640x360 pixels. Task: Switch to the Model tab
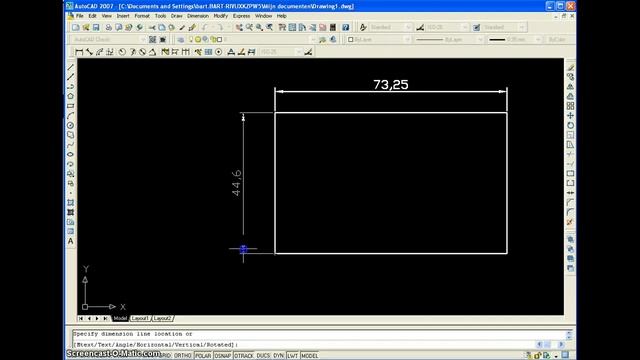click(x=120, y=318)
